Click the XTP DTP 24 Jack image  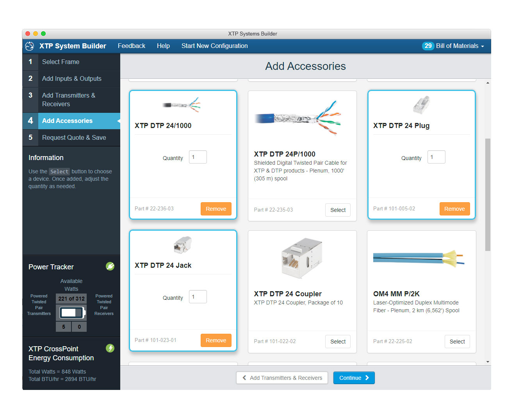[183, 245]
